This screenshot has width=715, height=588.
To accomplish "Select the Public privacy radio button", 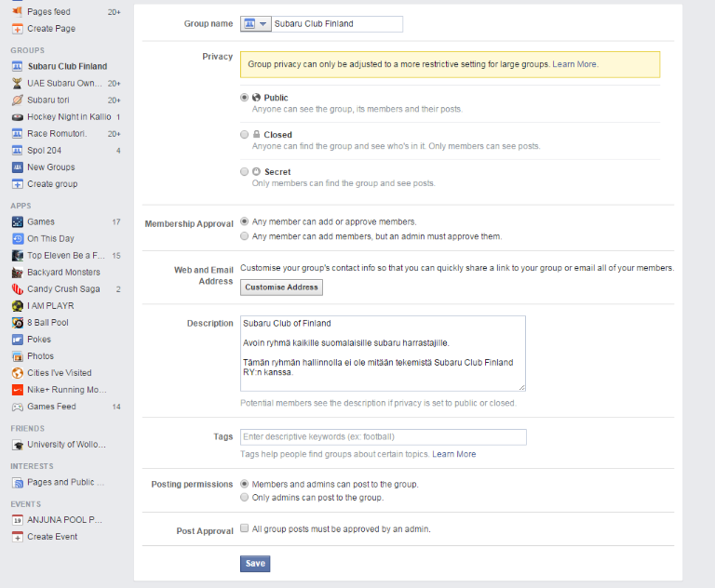I will [245, 98].
